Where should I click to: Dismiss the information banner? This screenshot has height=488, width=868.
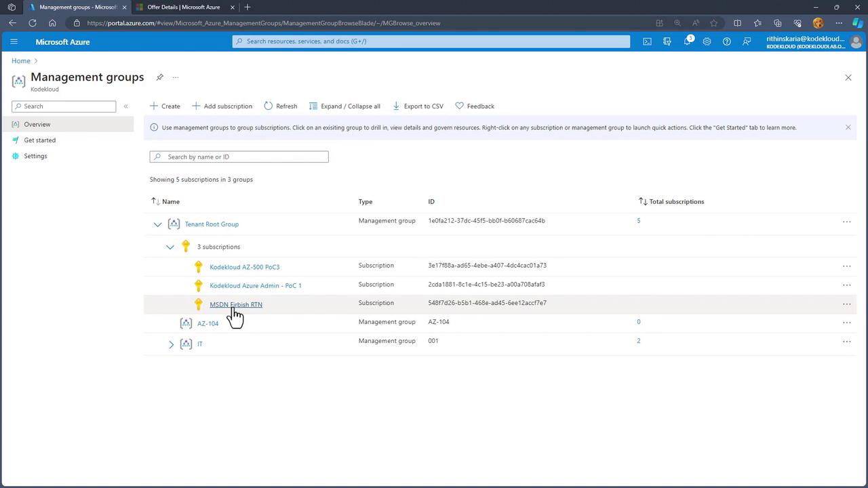coord(848,127)
